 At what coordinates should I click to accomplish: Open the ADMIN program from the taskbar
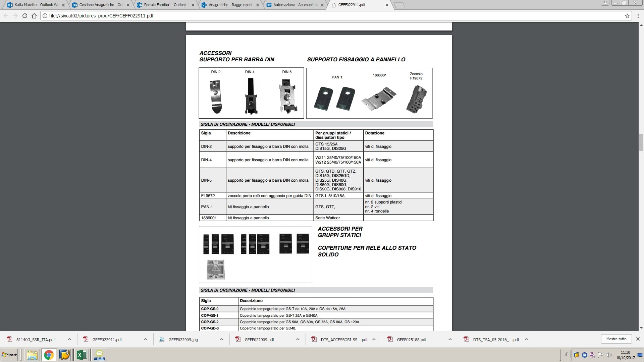coord(99,355)
